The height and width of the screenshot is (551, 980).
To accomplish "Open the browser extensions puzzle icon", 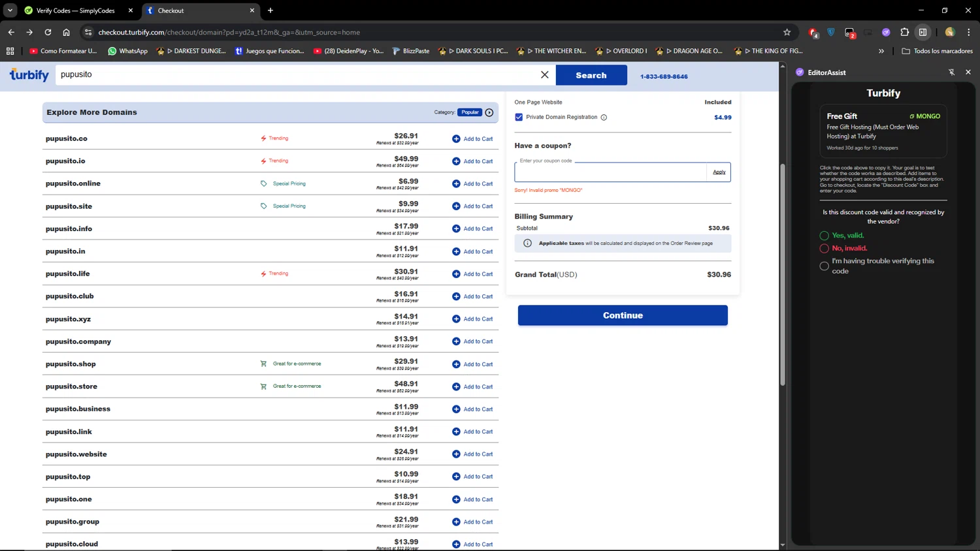I will coord(904,32).
